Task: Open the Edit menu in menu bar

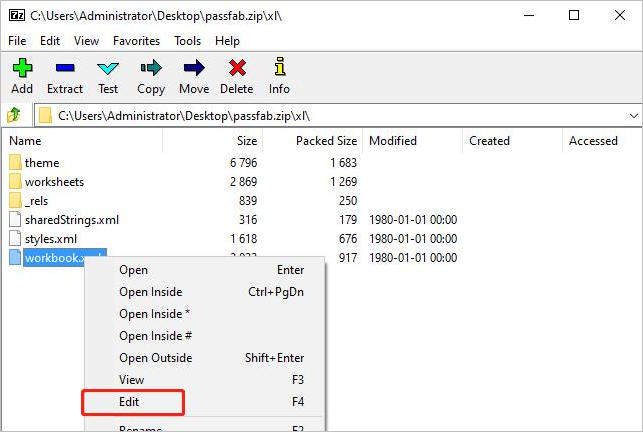Action: [x=50, y=41]
